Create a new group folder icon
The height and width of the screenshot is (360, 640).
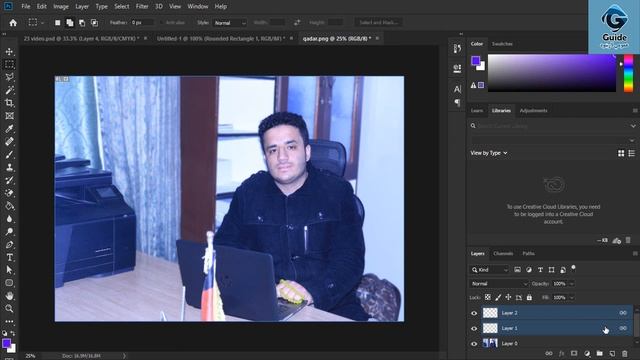[599, 353]
